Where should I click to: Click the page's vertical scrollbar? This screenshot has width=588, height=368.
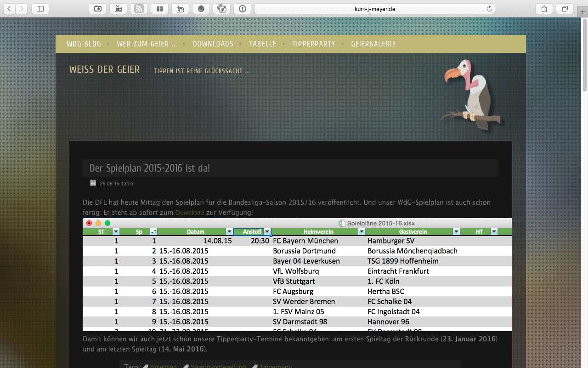tap(584, 55)
